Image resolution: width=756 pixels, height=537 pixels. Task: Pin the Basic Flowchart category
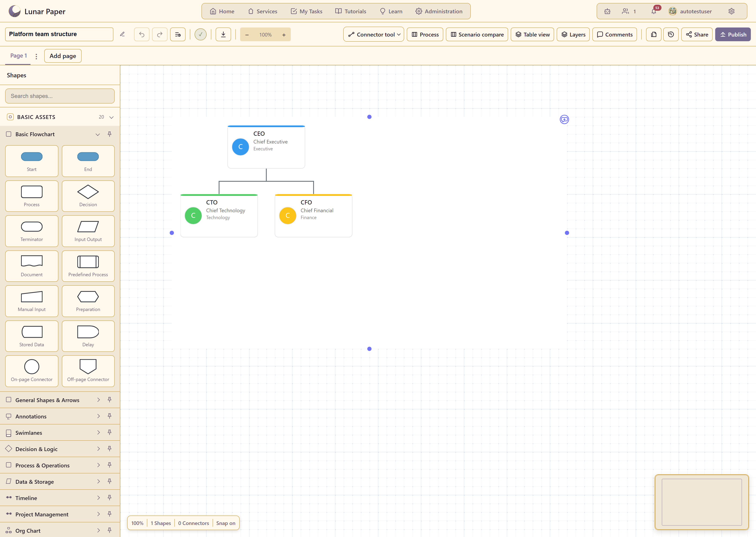pyautogui.click(x=109, y=134)
